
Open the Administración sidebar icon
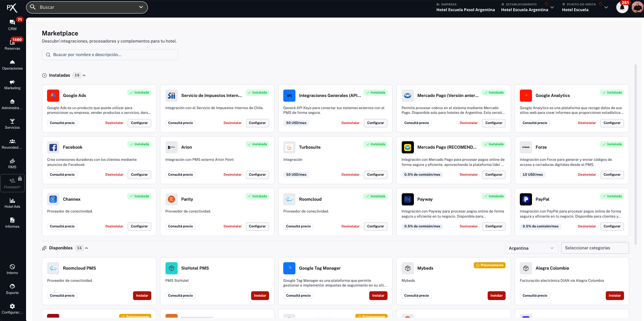[12, 102]
